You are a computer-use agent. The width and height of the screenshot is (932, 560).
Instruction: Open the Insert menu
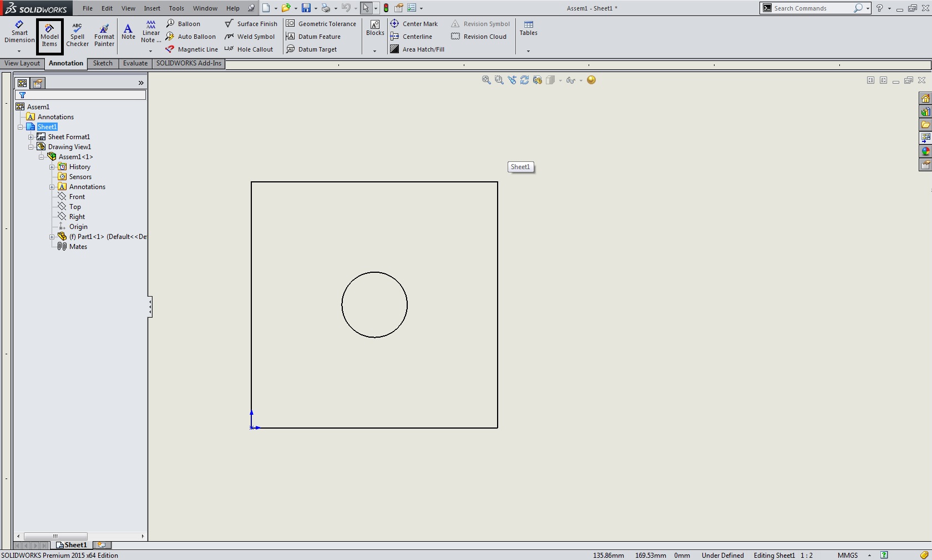[x=152, y=8]
